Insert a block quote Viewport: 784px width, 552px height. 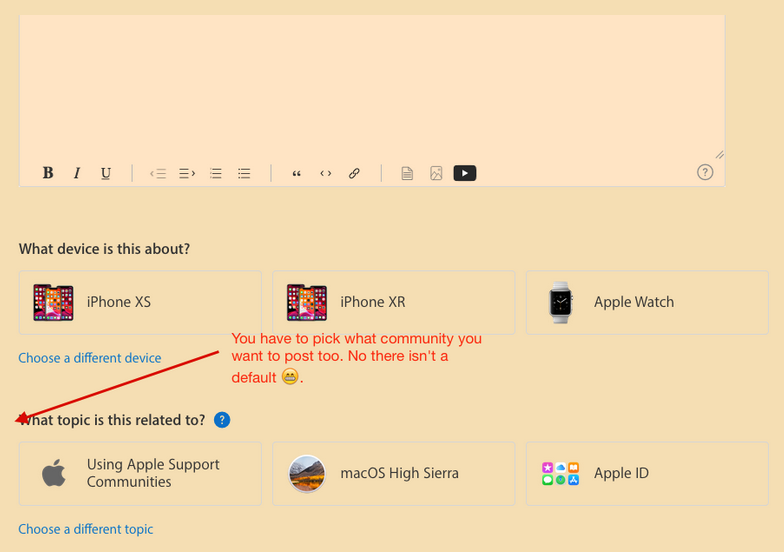[x=296, y=174]
